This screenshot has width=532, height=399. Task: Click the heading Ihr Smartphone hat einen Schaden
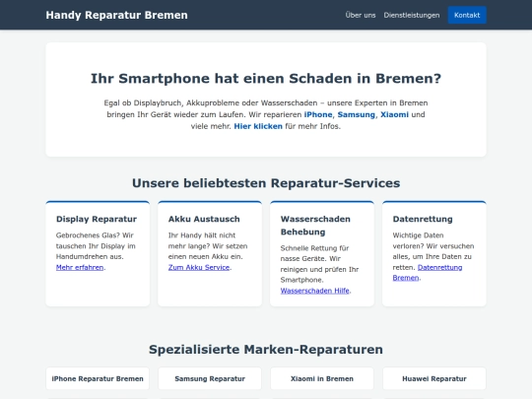tap(266, 79)
